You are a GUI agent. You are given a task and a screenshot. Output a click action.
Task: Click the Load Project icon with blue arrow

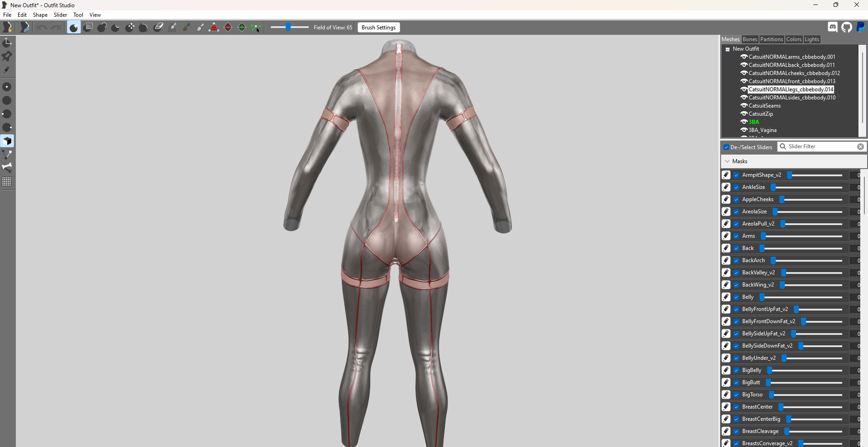tap(25, 28)
